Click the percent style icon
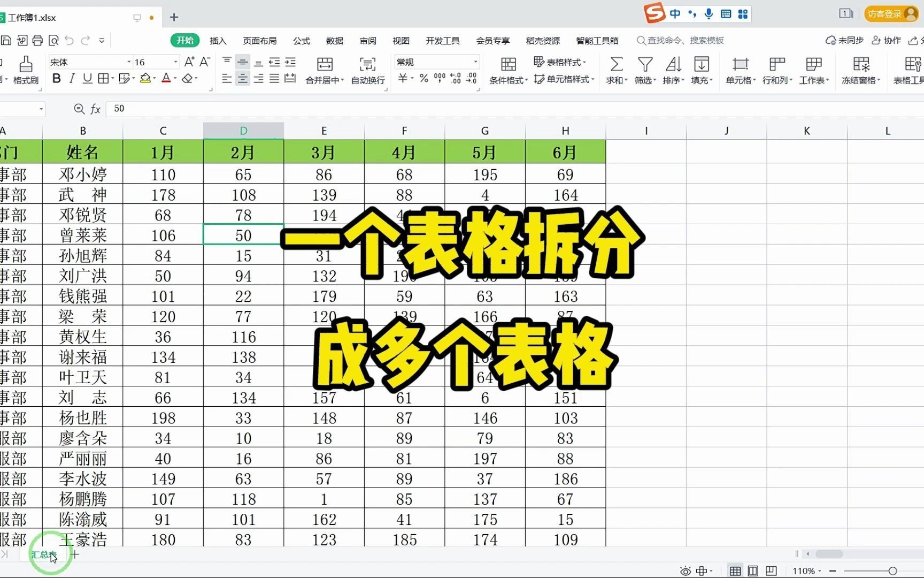924x578 pixels. [424, 79]
